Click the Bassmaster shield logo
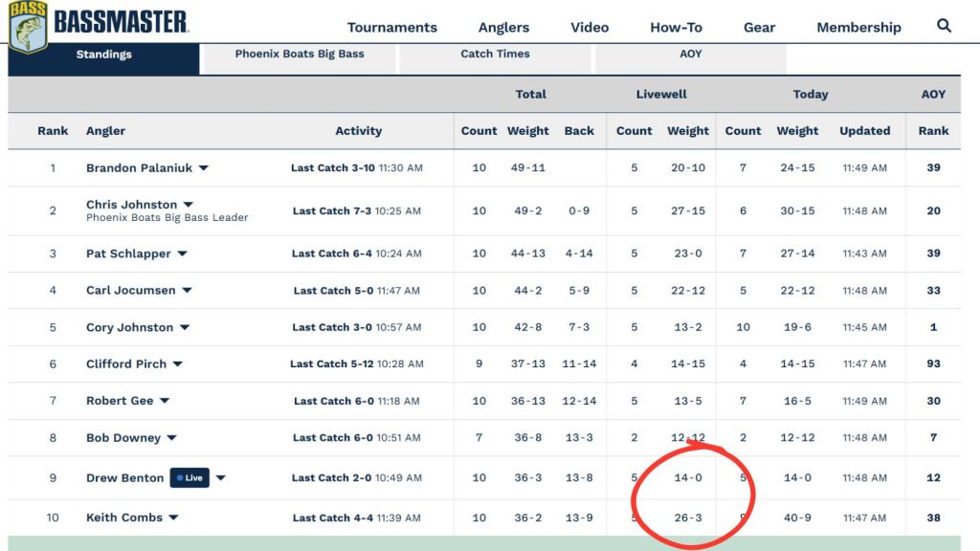This screenshot has height=551, width=980. [x=28, y=27]
